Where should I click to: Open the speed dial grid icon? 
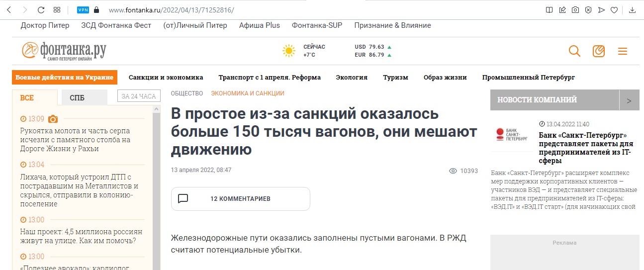point(57,10)
